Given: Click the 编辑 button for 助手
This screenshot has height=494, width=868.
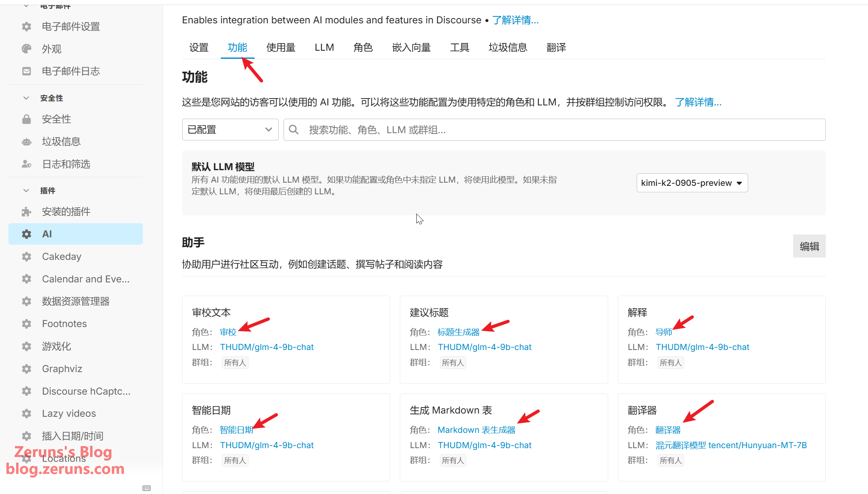Looking at the screenshot, I should click(x=809, y=246).
